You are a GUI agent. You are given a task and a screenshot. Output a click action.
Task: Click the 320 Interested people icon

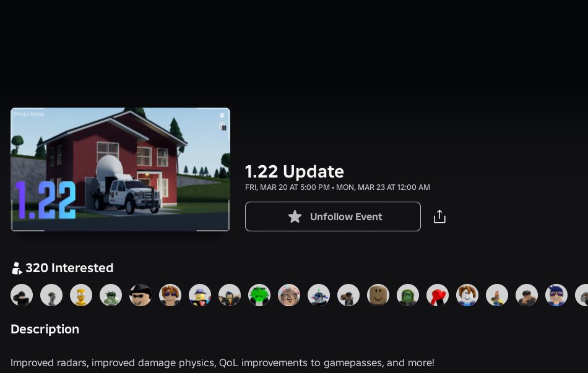click(x=17, y=268)
